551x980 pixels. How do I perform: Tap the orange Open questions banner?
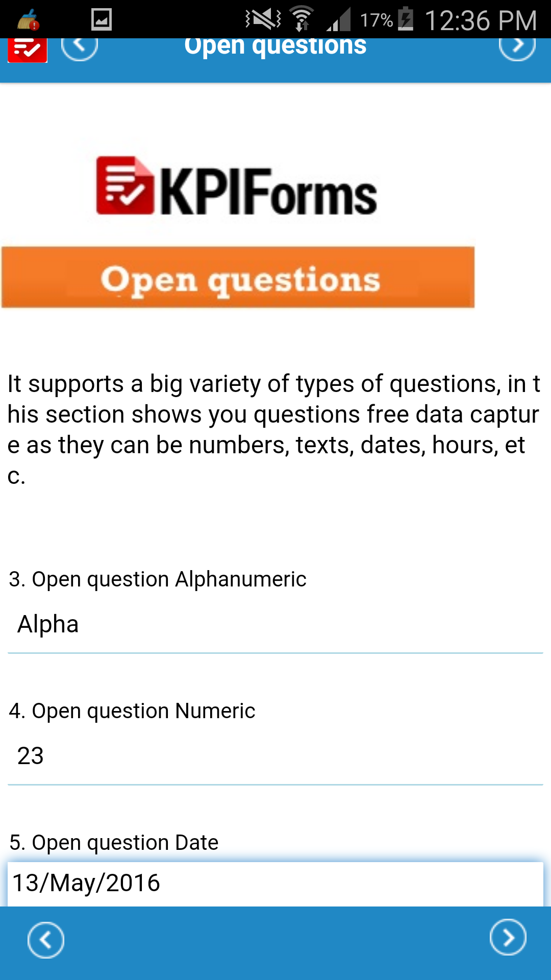click(x=238, y=278)
